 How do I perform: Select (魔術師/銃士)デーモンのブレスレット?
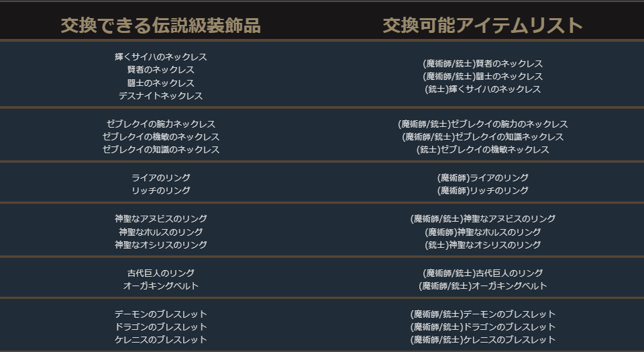tap(482, 314)
